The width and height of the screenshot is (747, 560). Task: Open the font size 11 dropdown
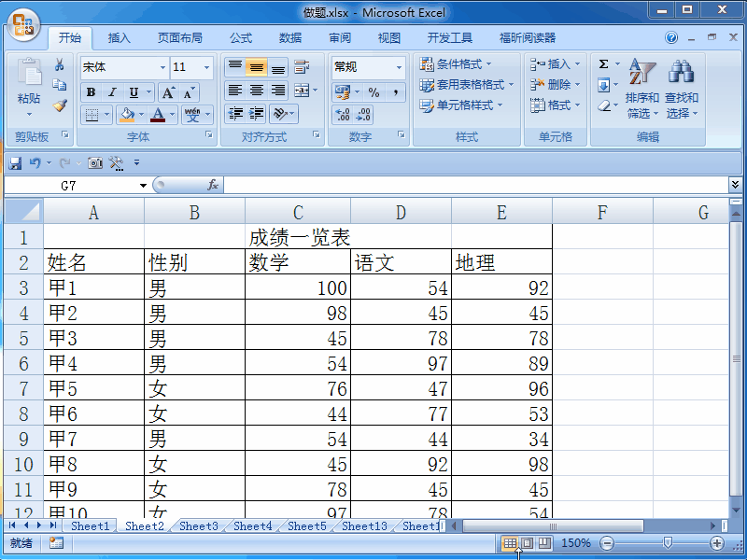coord(206,67)
